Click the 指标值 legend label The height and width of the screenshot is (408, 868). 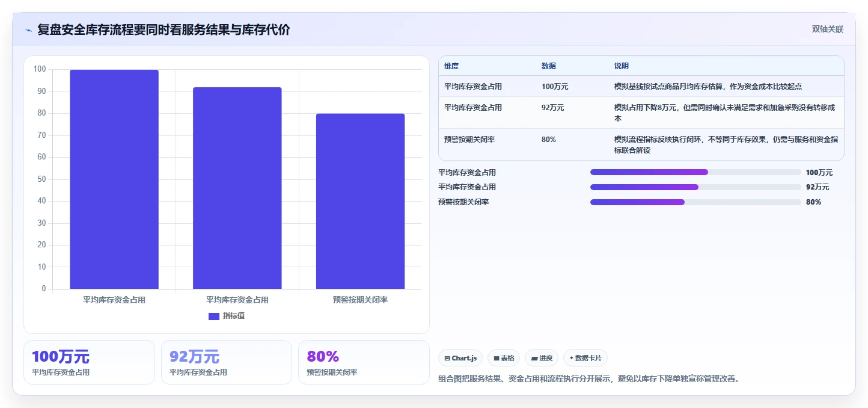tap(234, 316)
